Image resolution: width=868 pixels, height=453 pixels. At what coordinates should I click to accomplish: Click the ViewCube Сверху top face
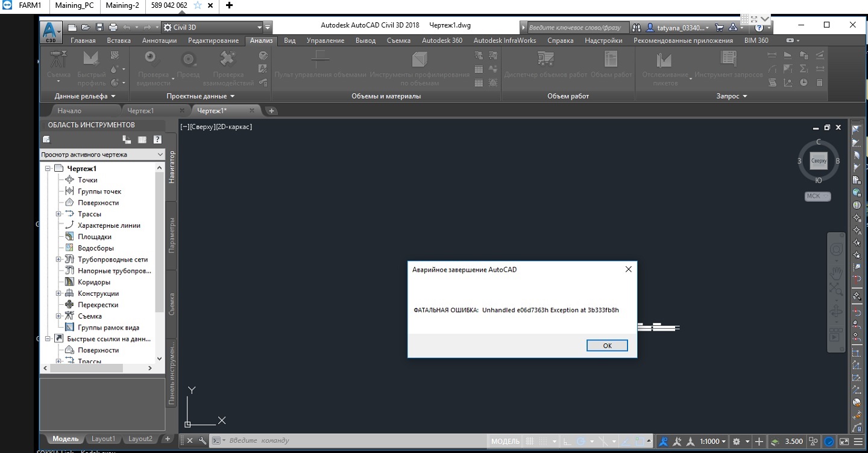819,161
